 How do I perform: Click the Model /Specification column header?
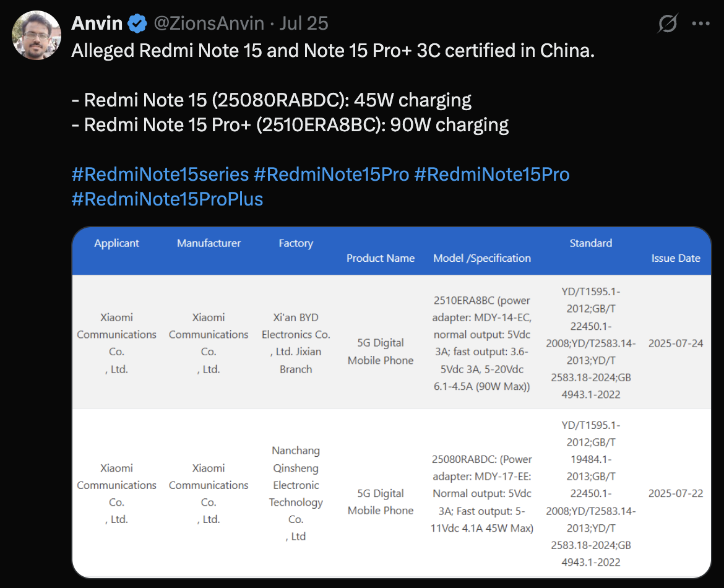(482, 258)
